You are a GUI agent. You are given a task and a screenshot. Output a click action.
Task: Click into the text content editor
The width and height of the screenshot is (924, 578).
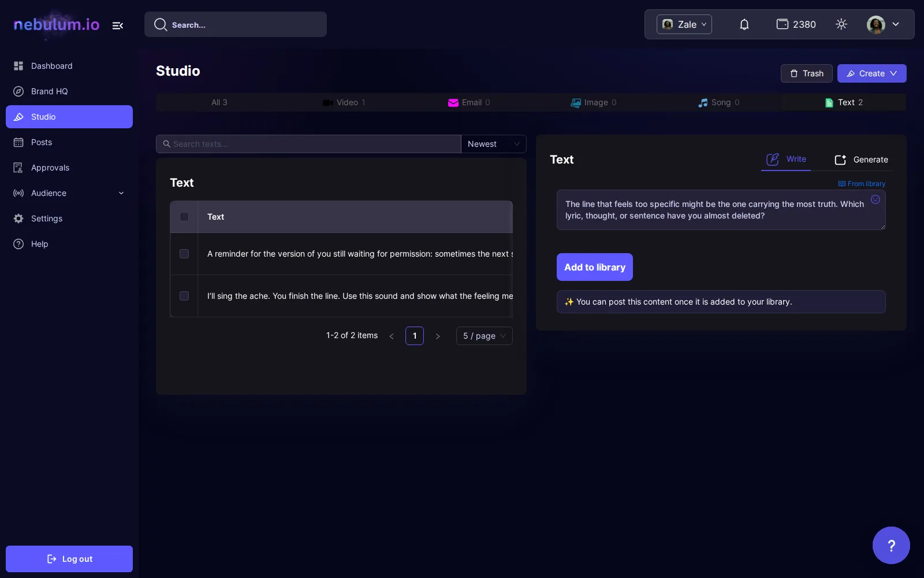[x=721, y=210]
